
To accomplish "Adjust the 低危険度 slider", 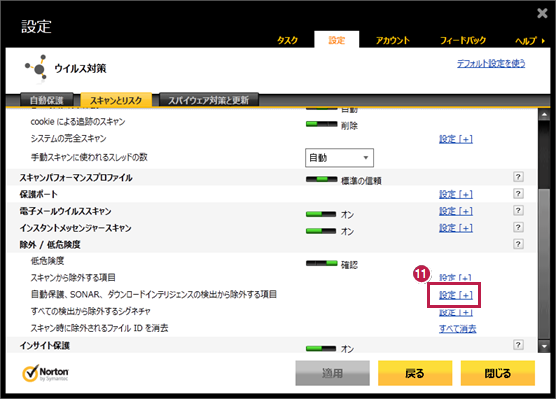I will [x=321, y=263].
